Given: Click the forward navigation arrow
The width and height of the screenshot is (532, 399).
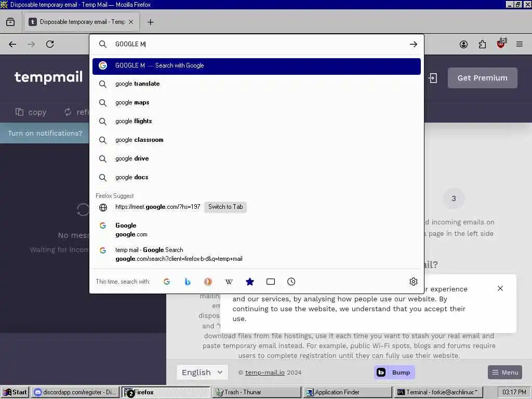Looking at the screenshot, I should (x=31, y=44).
